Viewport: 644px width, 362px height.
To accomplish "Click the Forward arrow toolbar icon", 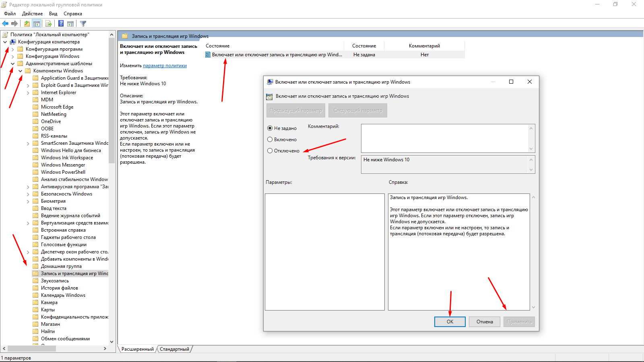I will [14, 24].
